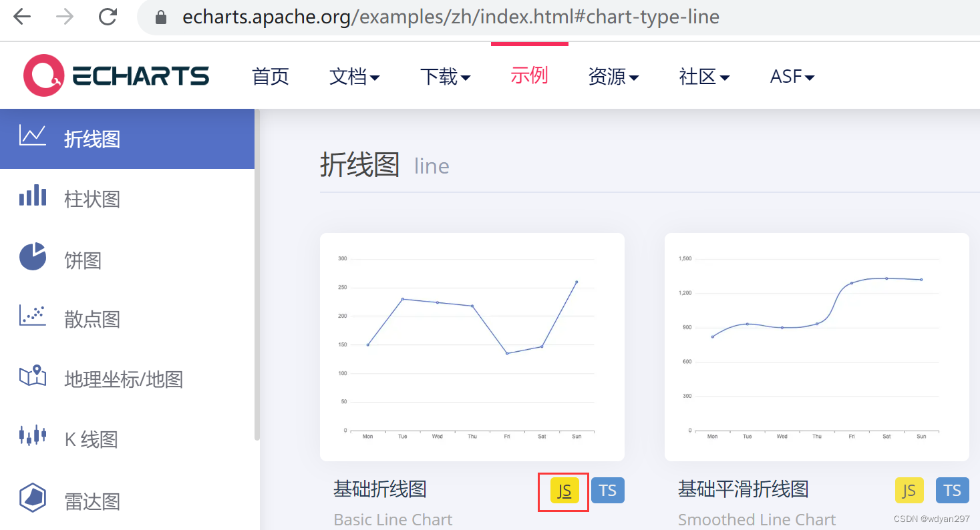Click the Smoothed Line Chart subtitle

757,519
